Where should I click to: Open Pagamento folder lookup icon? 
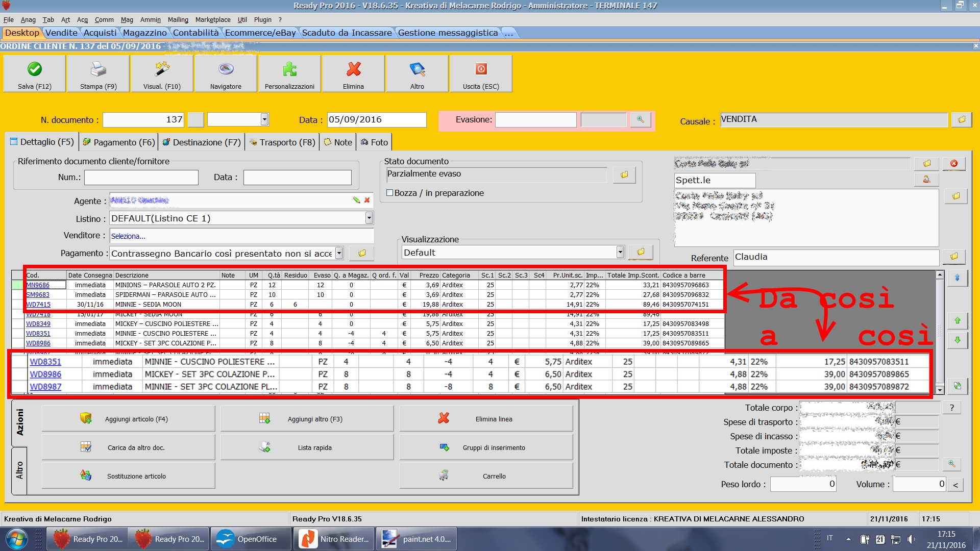pos(362,253)
